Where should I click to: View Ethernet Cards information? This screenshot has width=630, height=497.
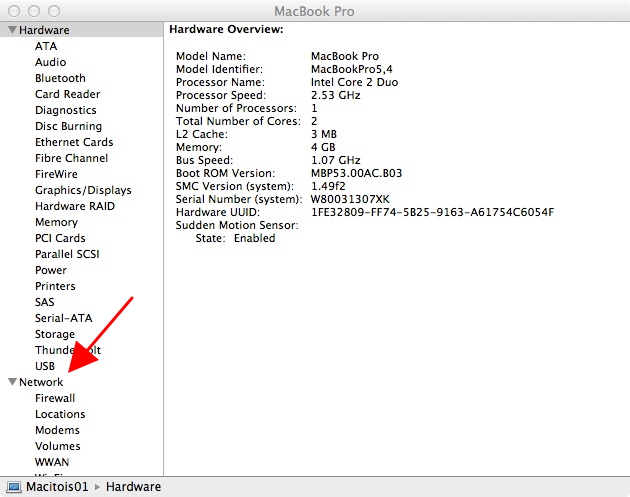[74, 142]
